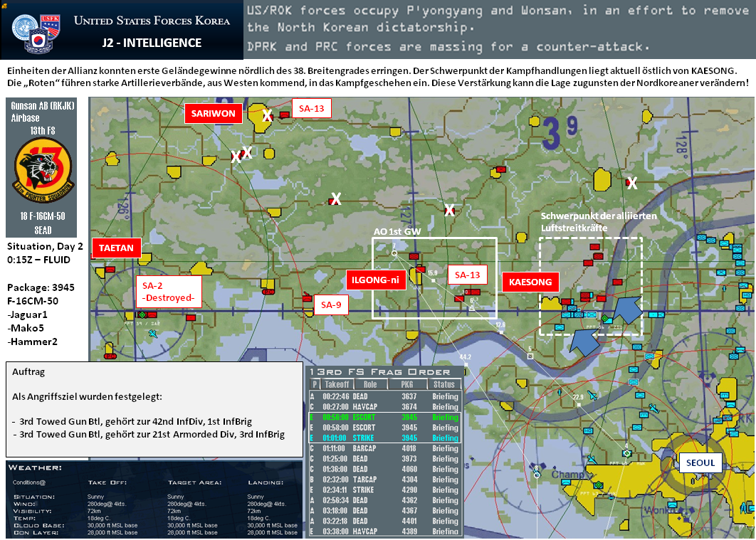This screenshot has width=756, height=540.
Task: Click the J2 - INTELLIGENCE header title
Action: [x=152, y=43]
